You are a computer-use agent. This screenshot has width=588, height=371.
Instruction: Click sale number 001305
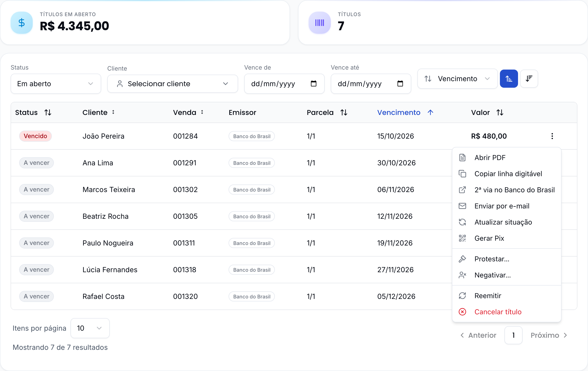185,216
